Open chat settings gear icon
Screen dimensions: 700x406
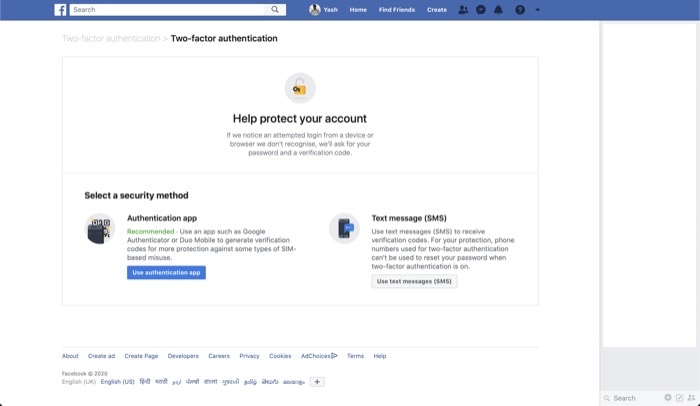coord(668,398)
